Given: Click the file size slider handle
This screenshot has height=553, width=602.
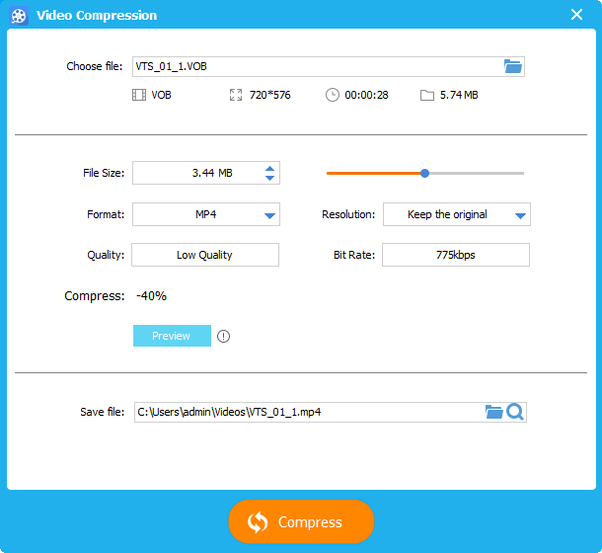Looking at the screenshot, I should coord(425,174).
